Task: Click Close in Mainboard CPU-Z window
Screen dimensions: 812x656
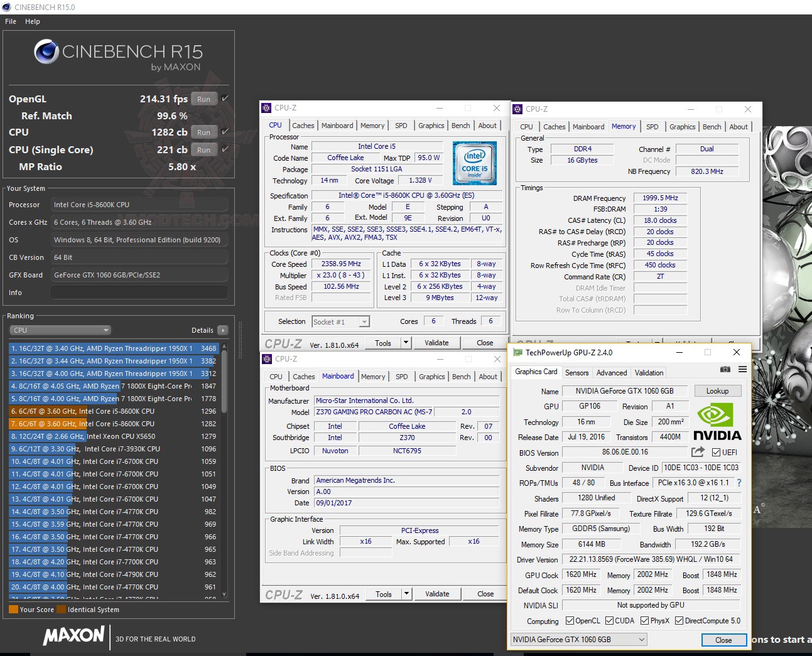Action: 485,594
